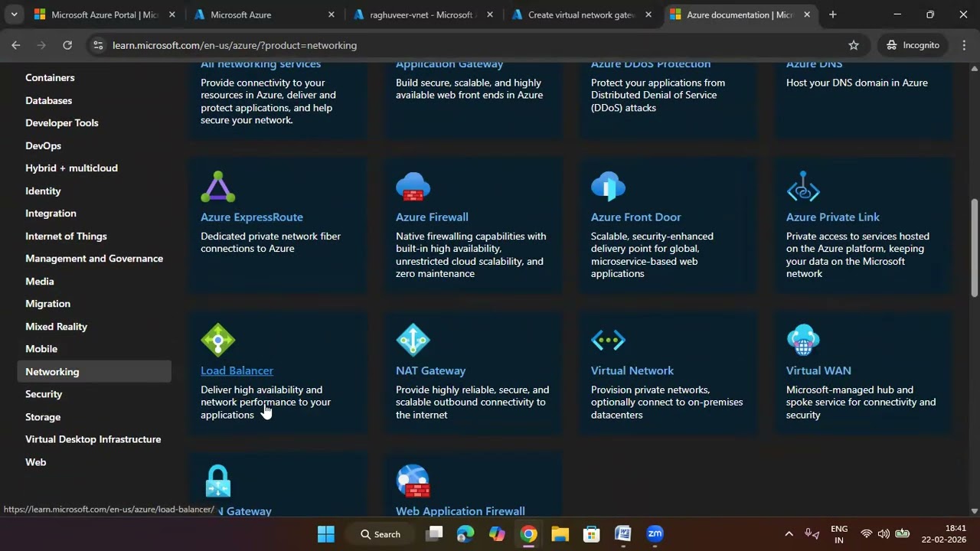This screenshot has height=551, width=980.
Task: Open the Word app from the taskbar
Action: [622, 534]
